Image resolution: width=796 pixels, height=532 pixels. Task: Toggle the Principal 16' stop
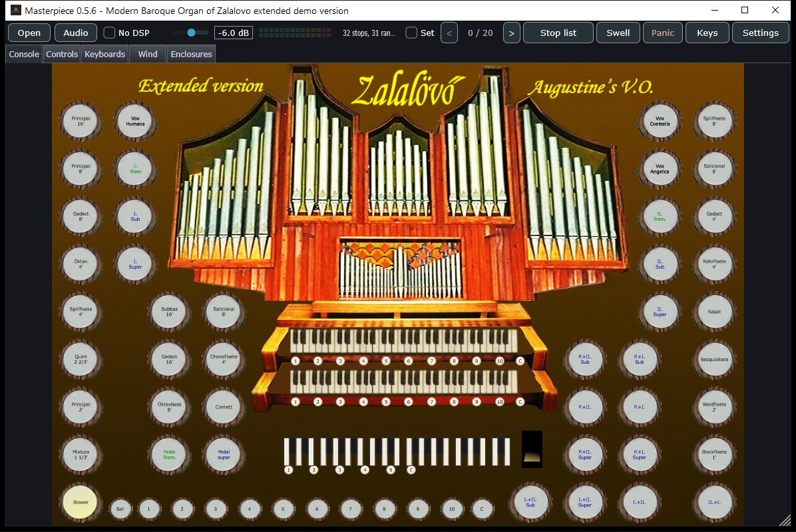coord(81,121)
